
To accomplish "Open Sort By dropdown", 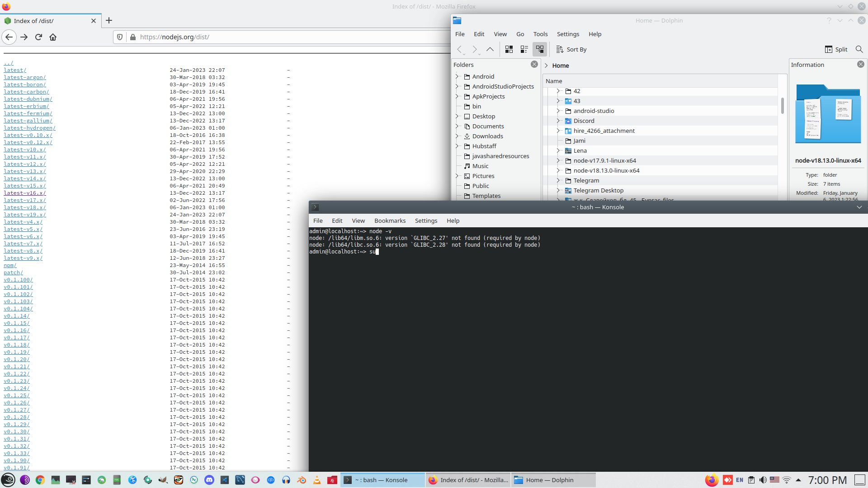I will [571, 49].
